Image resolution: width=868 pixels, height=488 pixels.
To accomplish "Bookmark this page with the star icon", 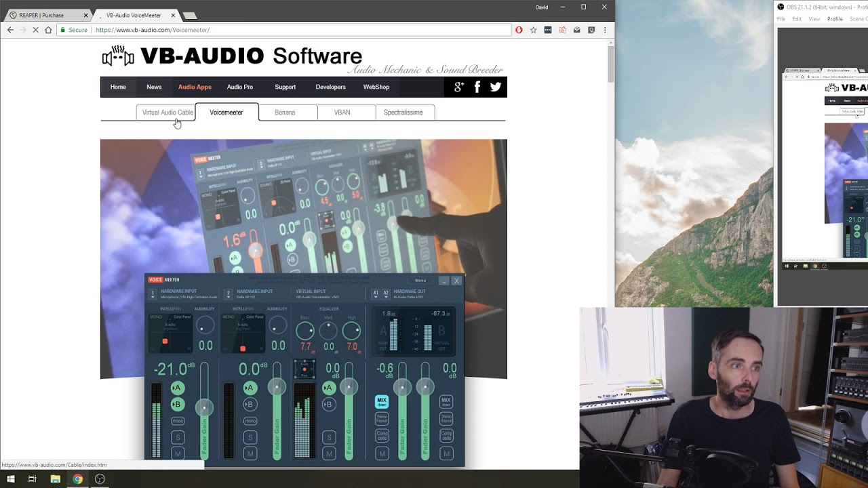I will [x=534, y=30].
